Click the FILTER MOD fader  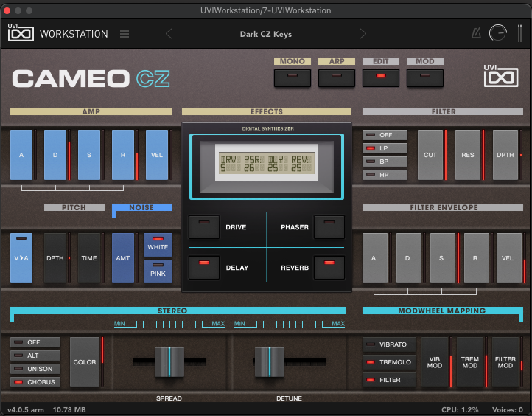pos(505,362)
